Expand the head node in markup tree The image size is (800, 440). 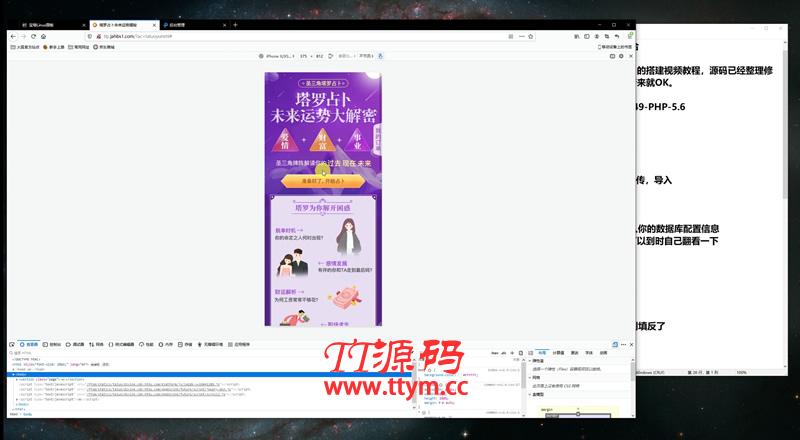click(x=14, y=369)
